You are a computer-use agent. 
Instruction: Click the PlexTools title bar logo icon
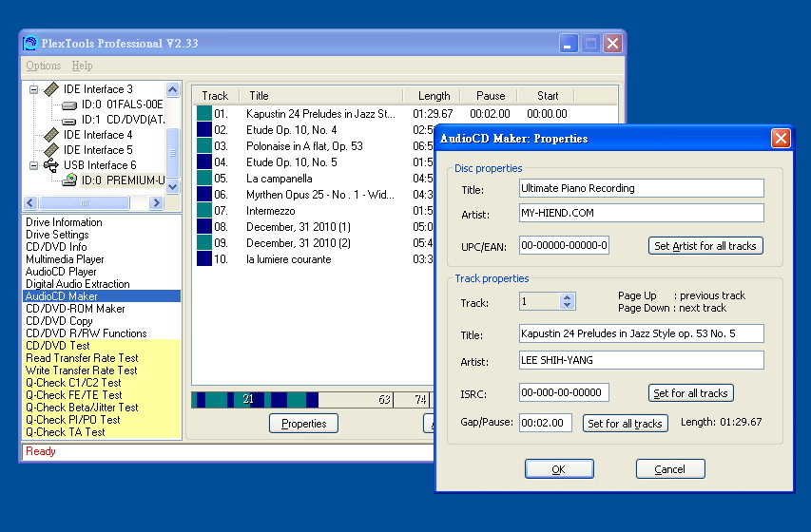coord(30,43)
